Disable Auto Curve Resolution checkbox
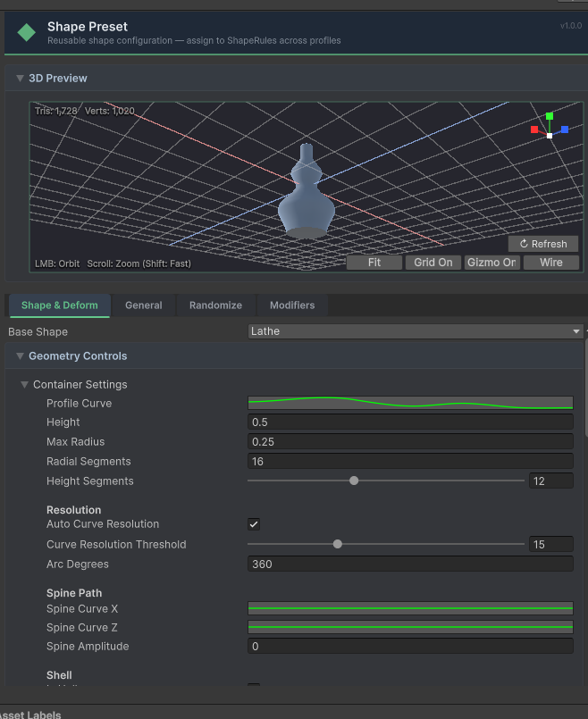This screenshot has height=719, width=588. (x=254, y=524)
